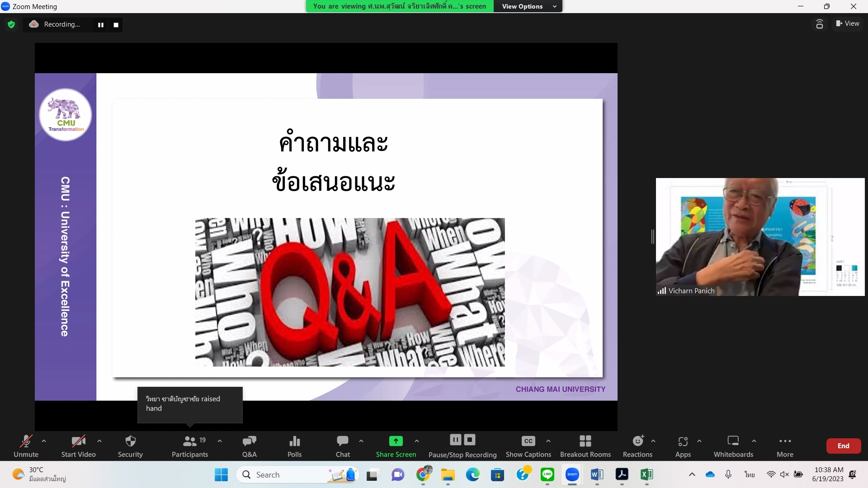The width and height of the screenshot is (868, 488).
Task: Click the OneDrive cloud tray icon
Action: (x=710, y=474)
